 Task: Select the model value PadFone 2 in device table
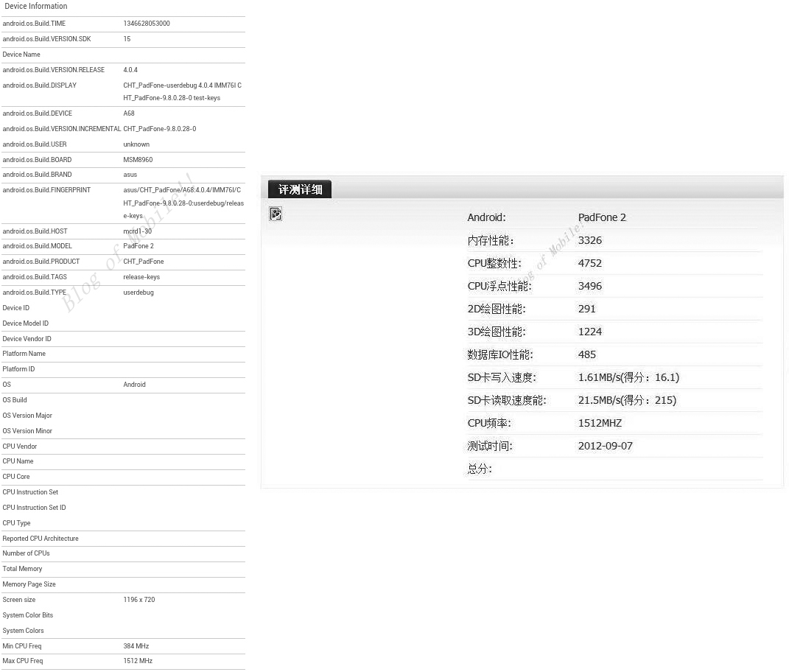coord(138,246)
